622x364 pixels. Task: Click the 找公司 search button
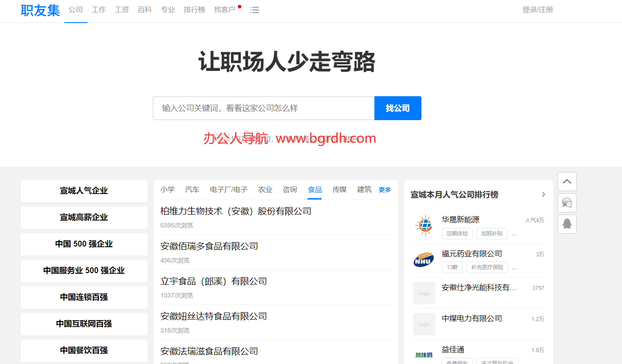pos(398,108)
